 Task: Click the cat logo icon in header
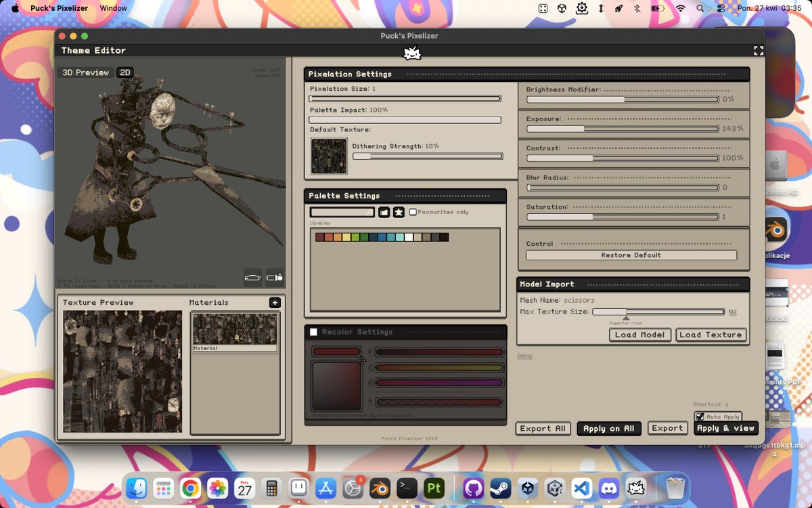click(x=412, y=54)
